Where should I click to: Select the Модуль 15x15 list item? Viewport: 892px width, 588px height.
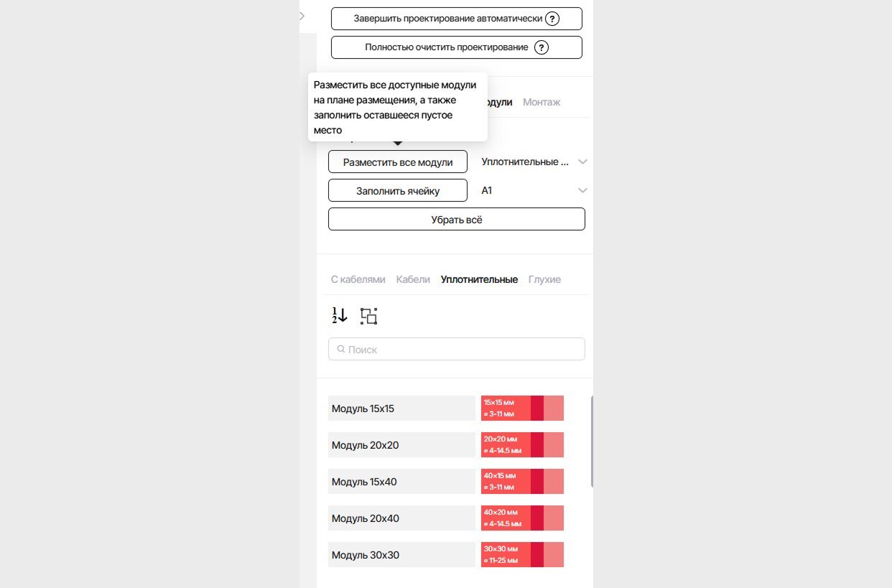(x=401, y=409)
